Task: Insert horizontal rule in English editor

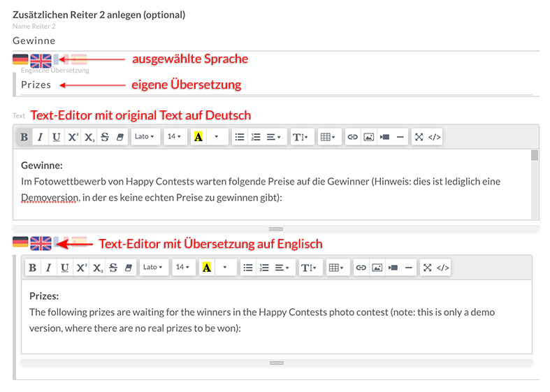Action: pyautogui.click(x=409, y=268)
